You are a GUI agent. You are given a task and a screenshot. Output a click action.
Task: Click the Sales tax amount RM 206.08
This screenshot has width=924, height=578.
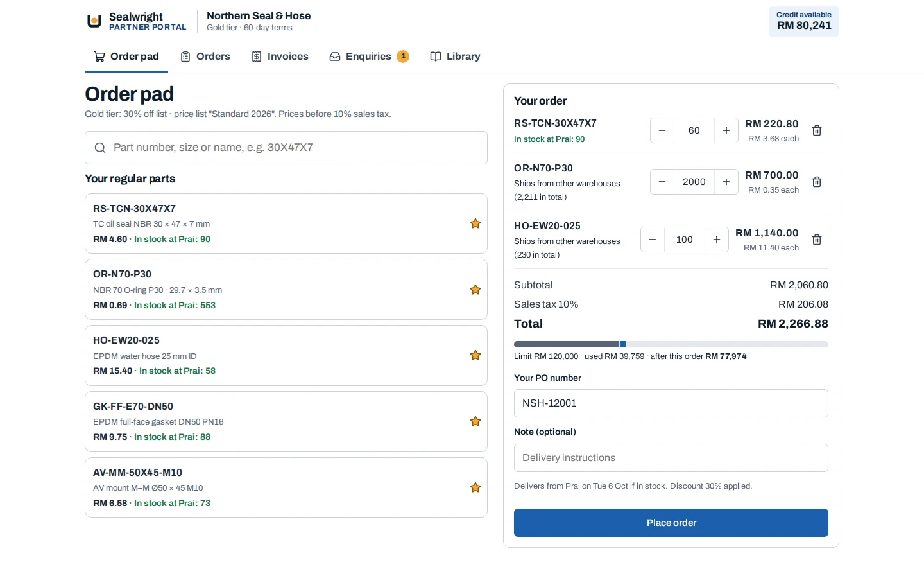803,304
